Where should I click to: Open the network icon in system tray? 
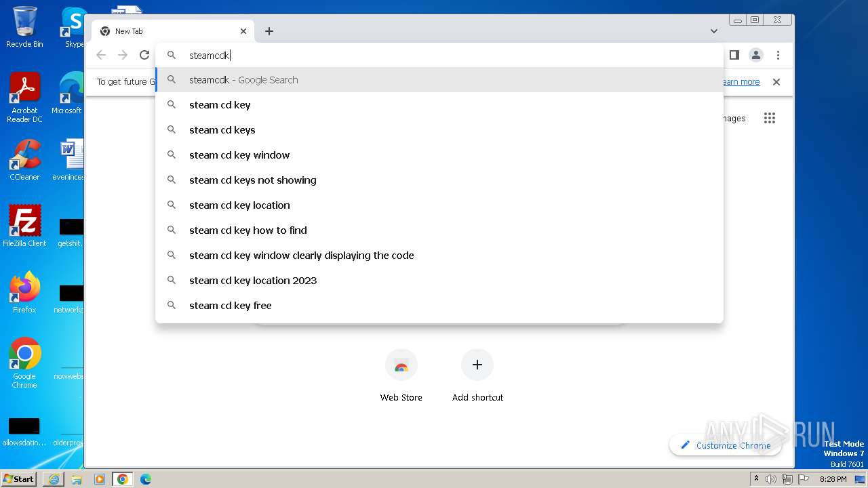click(787, 479)
